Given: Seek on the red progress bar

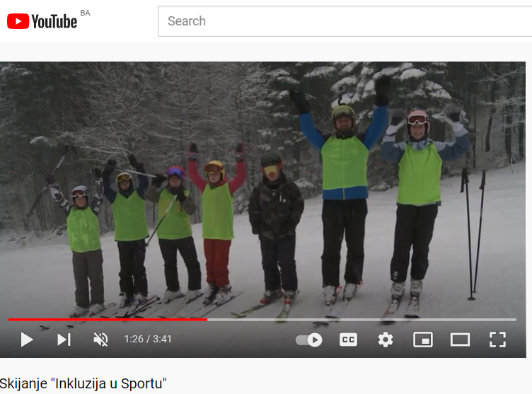Looking at the screenshot, I should (x=108, y=320).
